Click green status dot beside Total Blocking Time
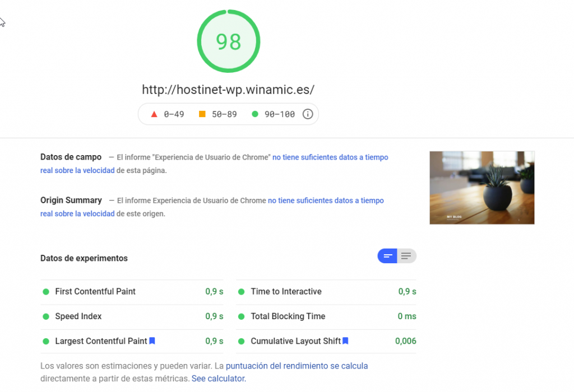574x392 pixels. click(x=242, y=316)
